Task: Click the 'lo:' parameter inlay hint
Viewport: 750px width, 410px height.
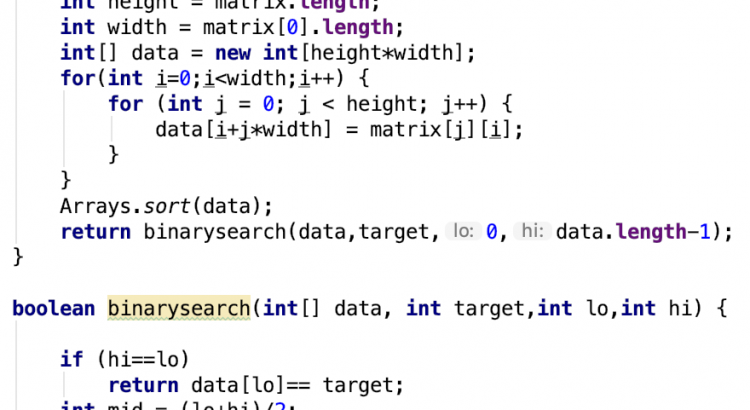Action: [x=463, y=232]
